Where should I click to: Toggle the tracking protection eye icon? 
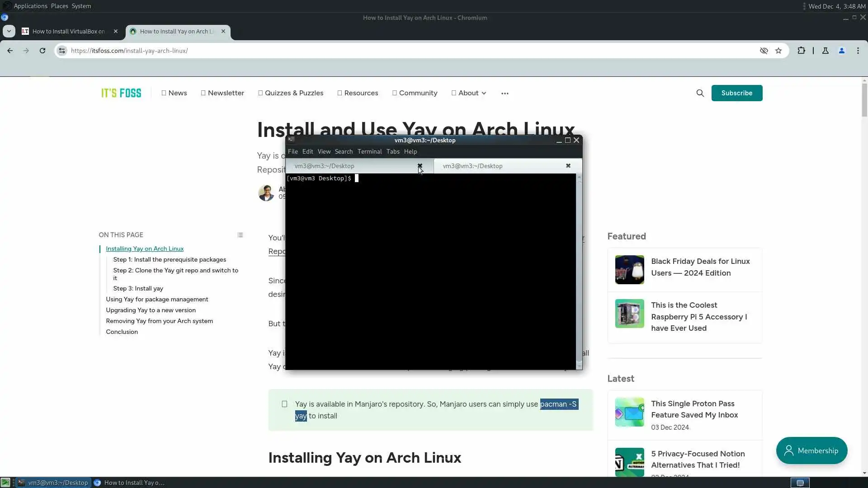(764, 51)
